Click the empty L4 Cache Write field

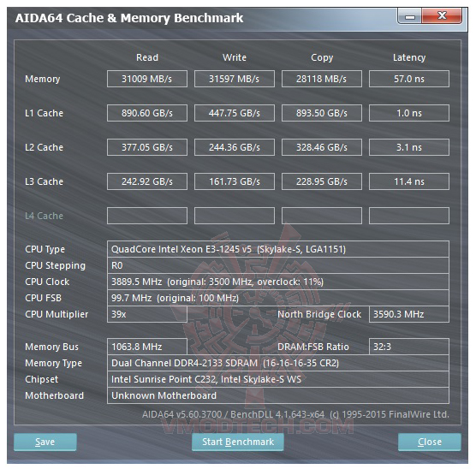(x=235, y=216)
